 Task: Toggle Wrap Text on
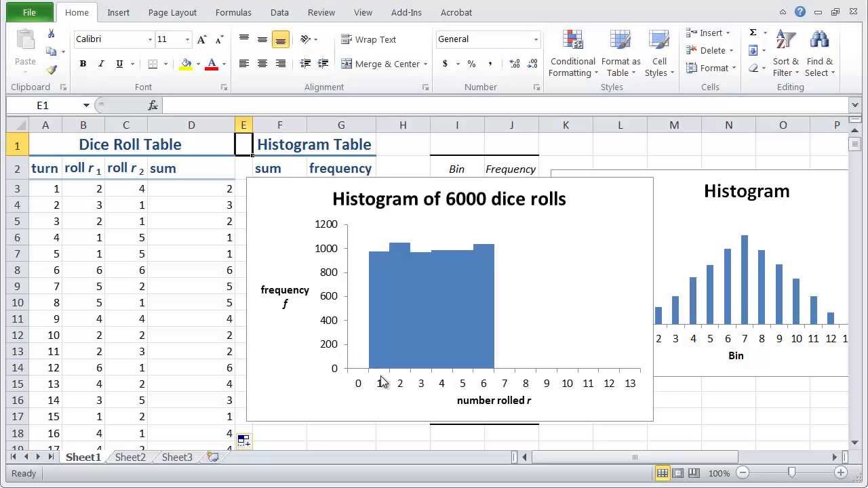click(x=368, y=39)
